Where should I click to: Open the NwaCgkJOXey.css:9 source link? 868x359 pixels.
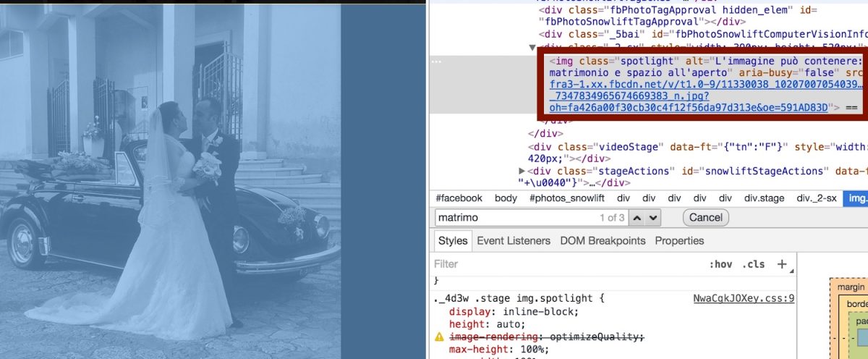point(744,297)
